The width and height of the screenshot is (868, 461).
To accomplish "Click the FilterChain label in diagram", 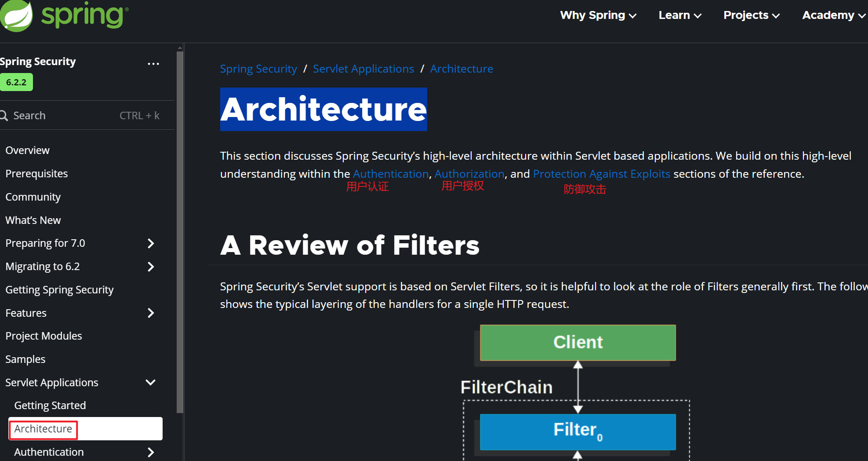I will pos(506,388).
